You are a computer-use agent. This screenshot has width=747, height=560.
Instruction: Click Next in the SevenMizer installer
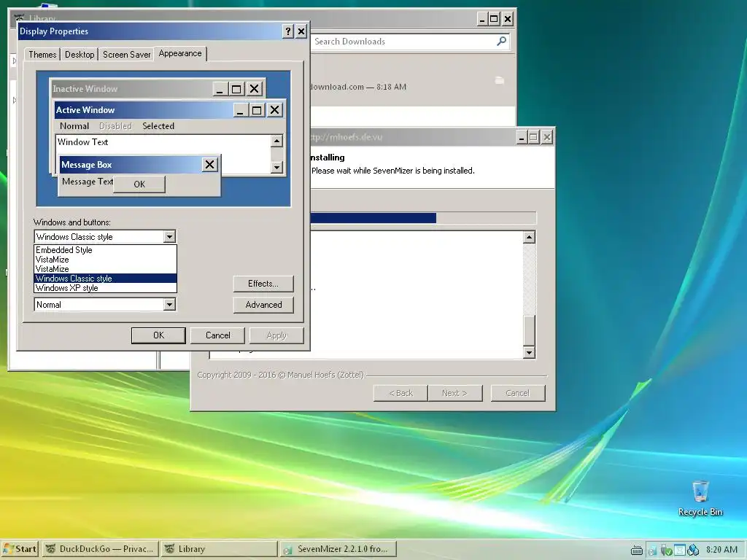tap(454, 393)
